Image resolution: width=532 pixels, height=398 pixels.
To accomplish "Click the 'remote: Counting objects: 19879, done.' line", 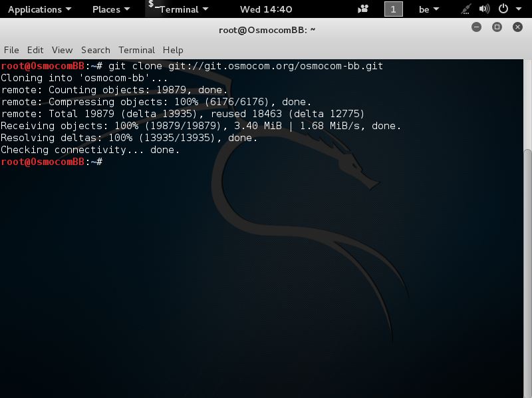I will pyautogui.click(x=114, y=90).
